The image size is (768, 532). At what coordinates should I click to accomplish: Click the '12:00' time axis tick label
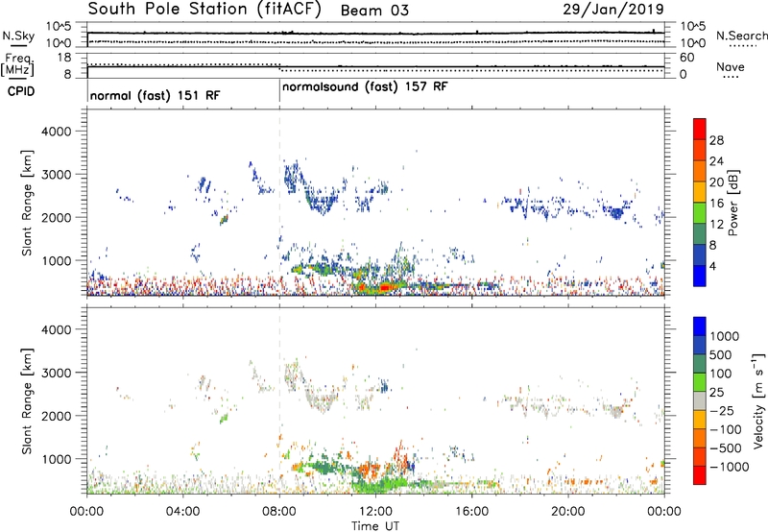click(375, 512)
